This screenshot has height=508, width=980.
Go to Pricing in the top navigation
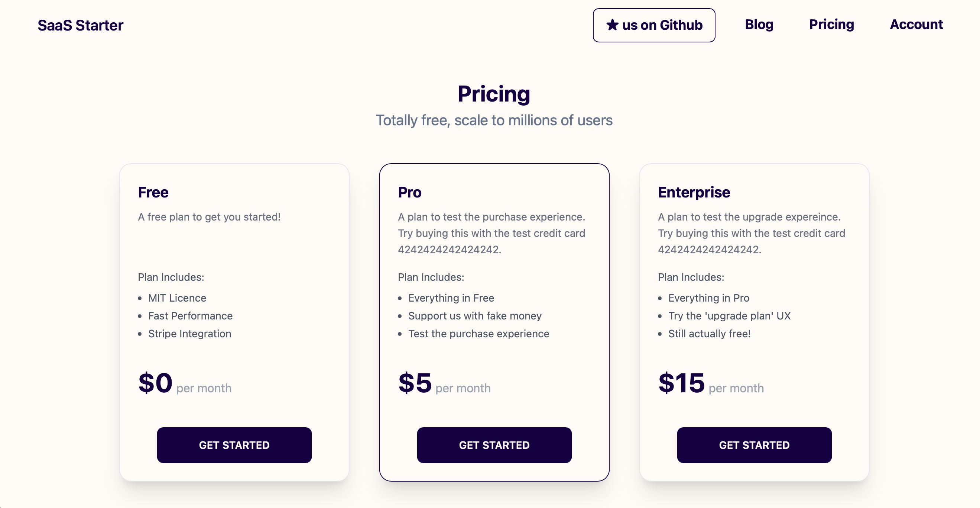pyautogui.click(x=831, y=25)
